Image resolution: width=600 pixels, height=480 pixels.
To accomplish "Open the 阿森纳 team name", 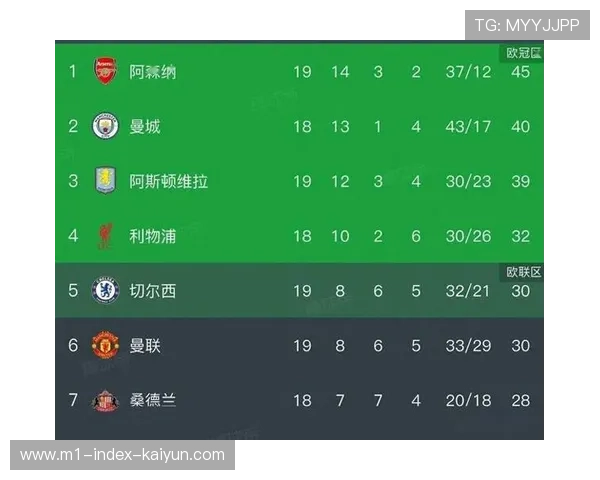I will [x=153, y=72].
